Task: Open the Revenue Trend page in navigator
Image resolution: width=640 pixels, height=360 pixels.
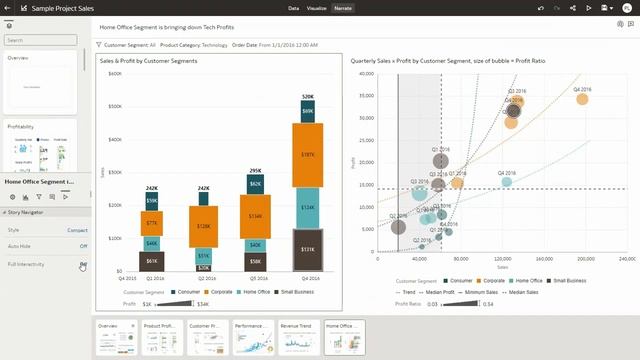Action: point(299,338)
